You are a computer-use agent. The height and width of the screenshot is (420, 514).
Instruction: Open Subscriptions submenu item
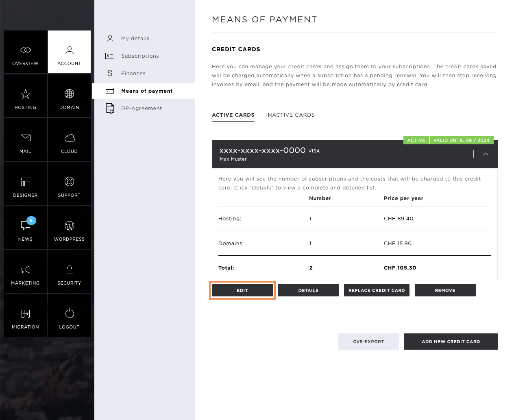click(x=140, y=56)
